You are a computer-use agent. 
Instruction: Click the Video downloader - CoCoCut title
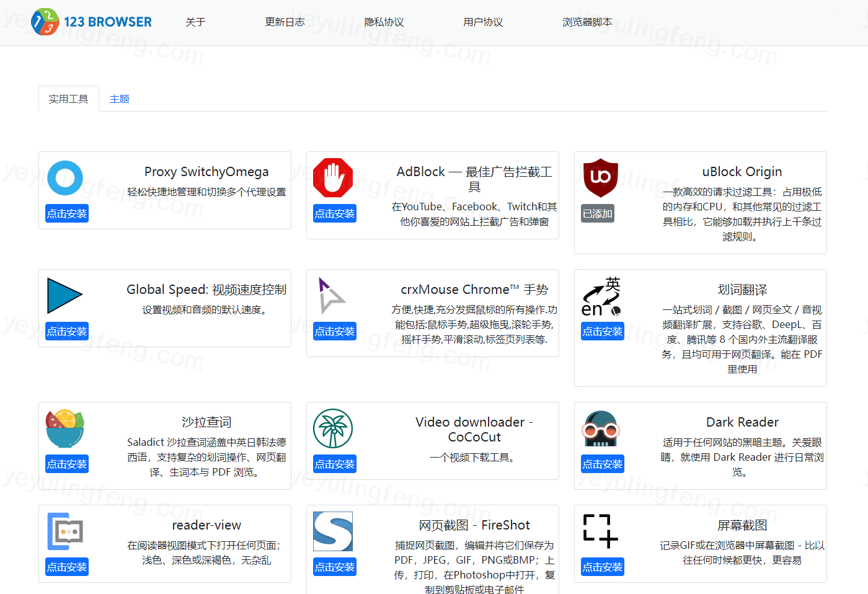click(474, 430)
